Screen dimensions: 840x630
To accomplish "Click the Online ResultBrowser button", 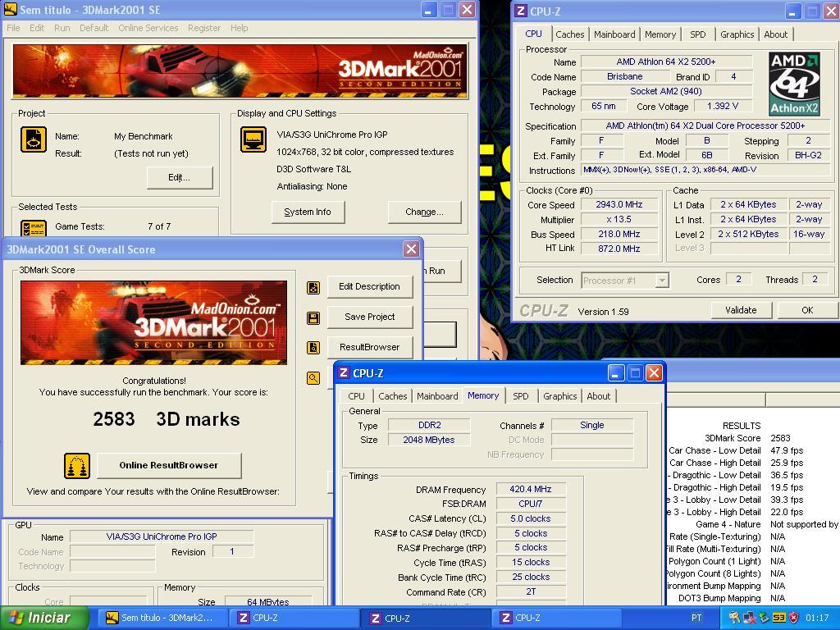I will [x=169, y=466].
